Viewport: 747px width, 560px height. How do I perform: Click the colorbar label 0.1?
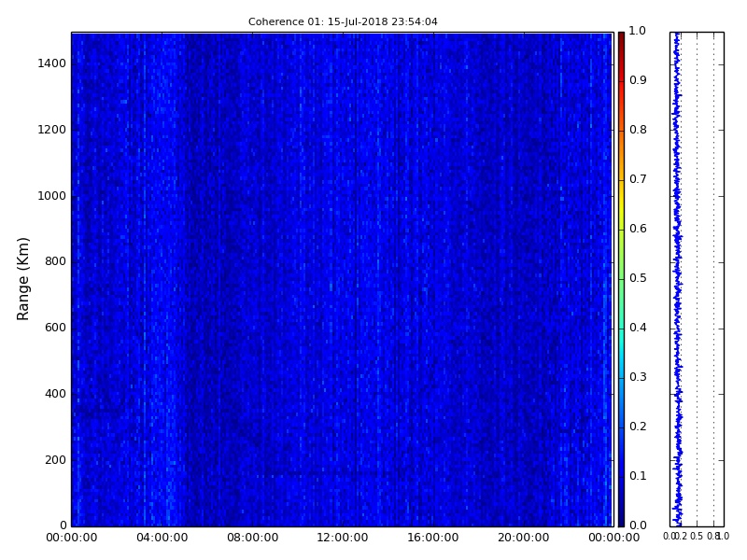click(638, 476)
